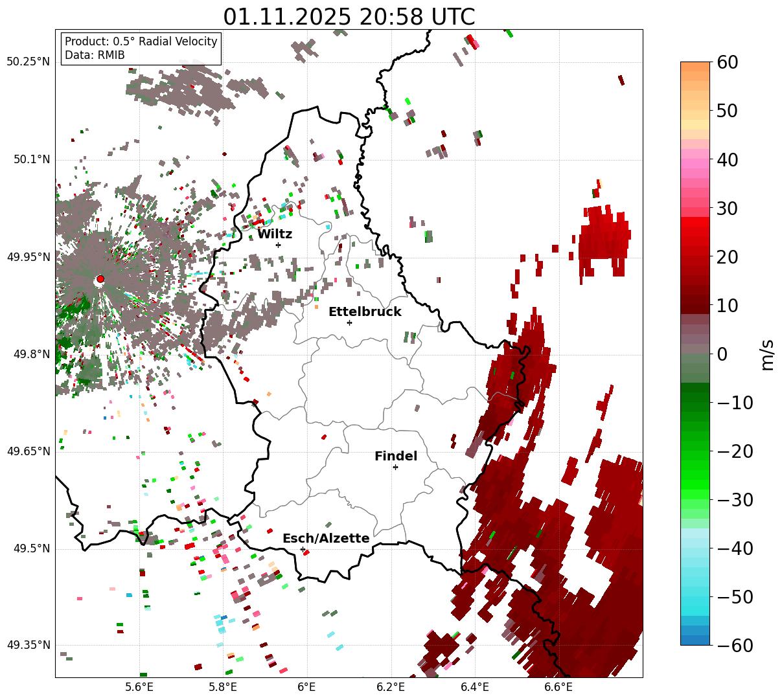This screenshot has height=700, width=782.
Task: Click the 5.8°E longitude label
Action: click(224, 688)
